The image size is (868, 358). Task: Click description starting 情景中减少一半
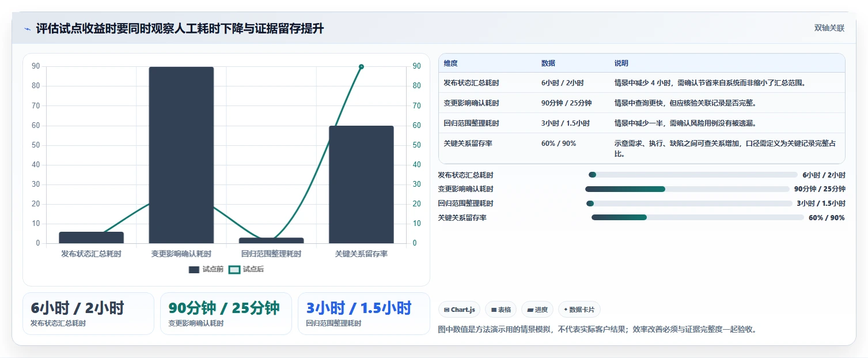point(685,123)
